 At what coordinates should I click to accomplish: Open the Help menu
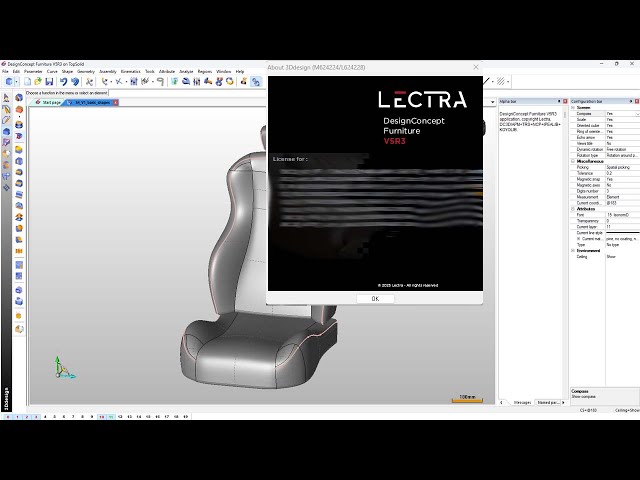(x=240, y=71)
